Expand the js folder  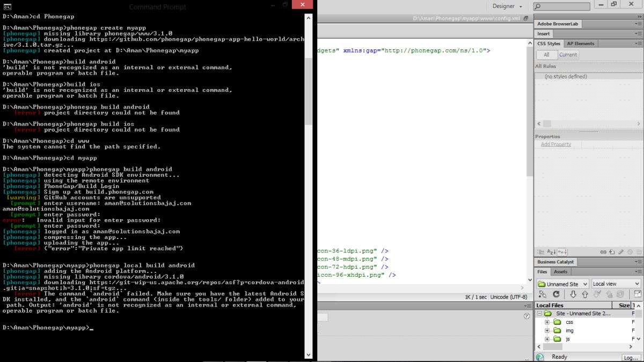pyautogui.click(x=547, y=339)
